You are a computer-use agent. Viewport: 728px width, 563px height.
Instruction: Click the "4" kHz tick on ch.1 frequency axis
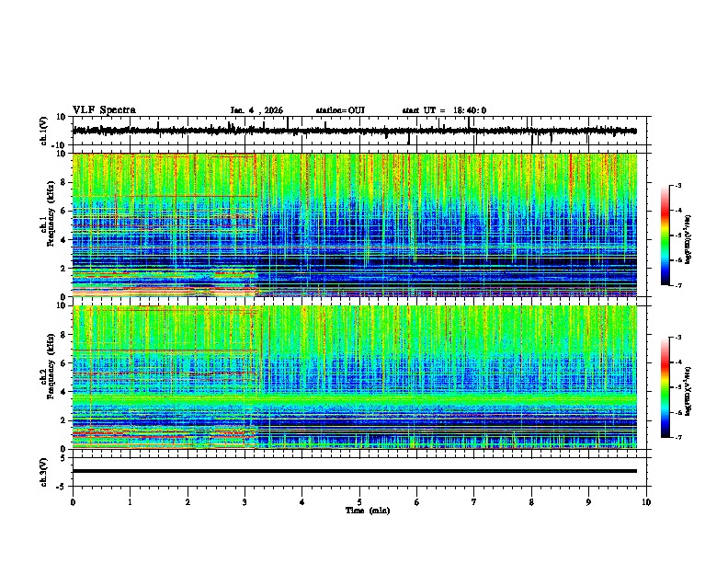pos(65,240)
